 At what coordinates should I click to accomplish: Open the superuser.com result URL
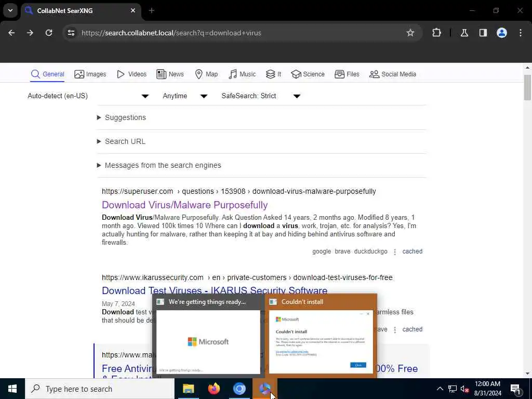[x=238, y=191]
